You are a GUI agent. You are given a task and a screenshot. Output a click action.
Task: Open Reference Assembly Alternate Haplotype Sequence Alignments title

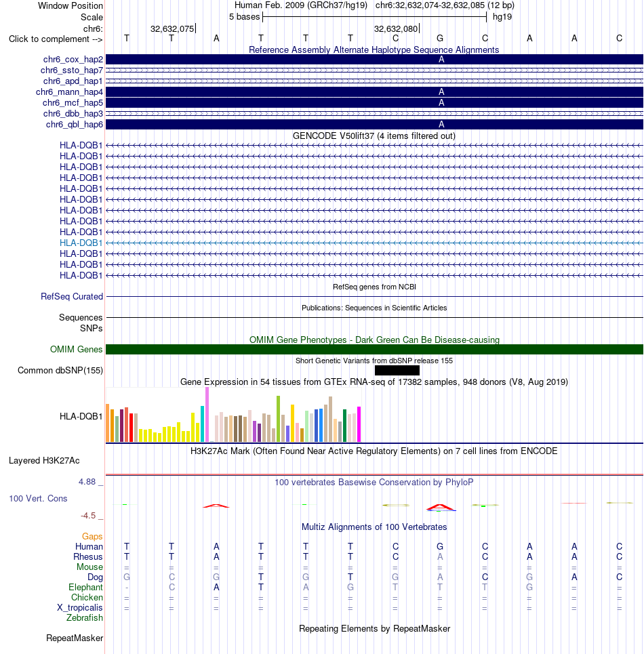(374, 49)
